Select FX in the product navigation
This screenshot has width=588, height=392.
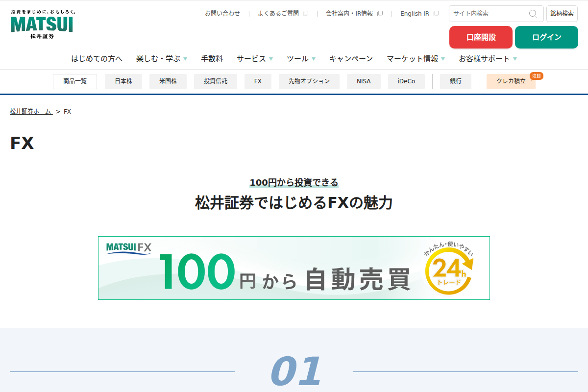pos(258,81)
